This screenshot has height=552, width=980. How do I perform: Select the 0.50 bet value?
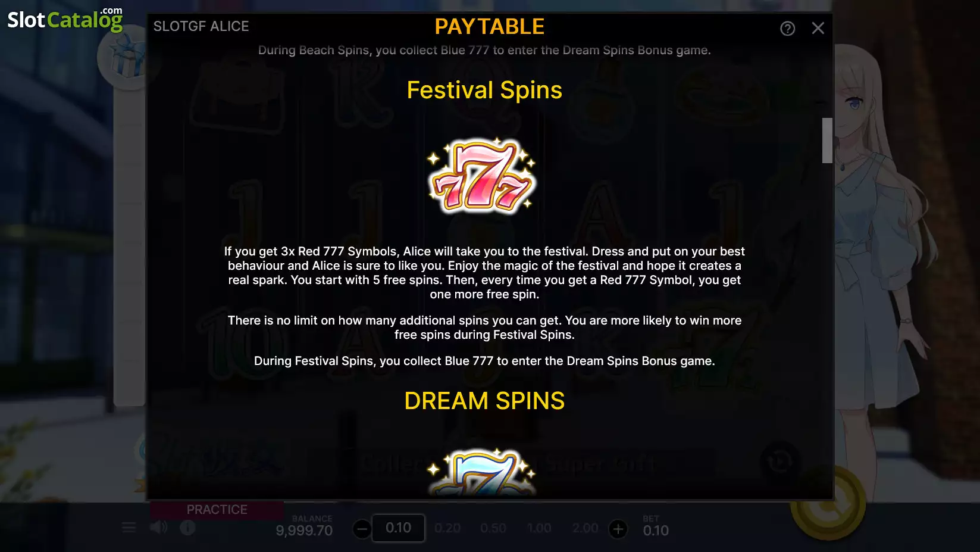[x=493, y=528]
